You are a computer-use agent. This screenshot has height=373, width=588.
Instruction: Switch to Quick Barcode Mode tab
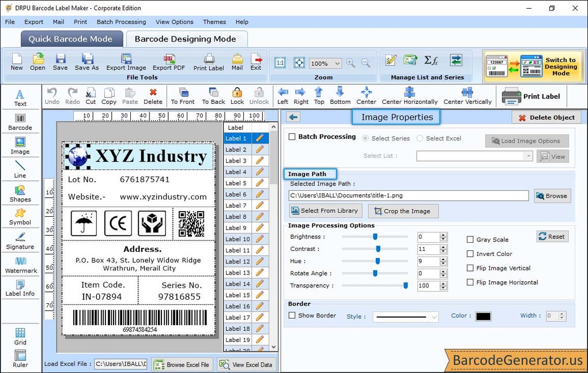pos(71,39)
